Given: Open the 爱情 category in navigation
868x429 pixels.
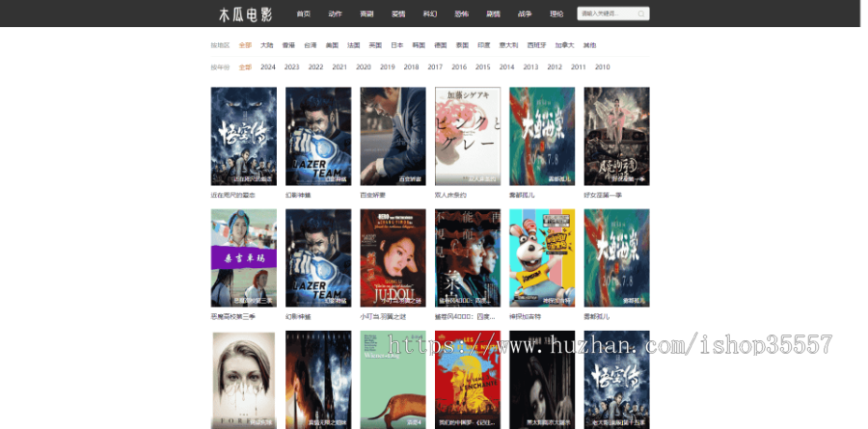Looking at the screenshot, I should (x=398, y=14).
